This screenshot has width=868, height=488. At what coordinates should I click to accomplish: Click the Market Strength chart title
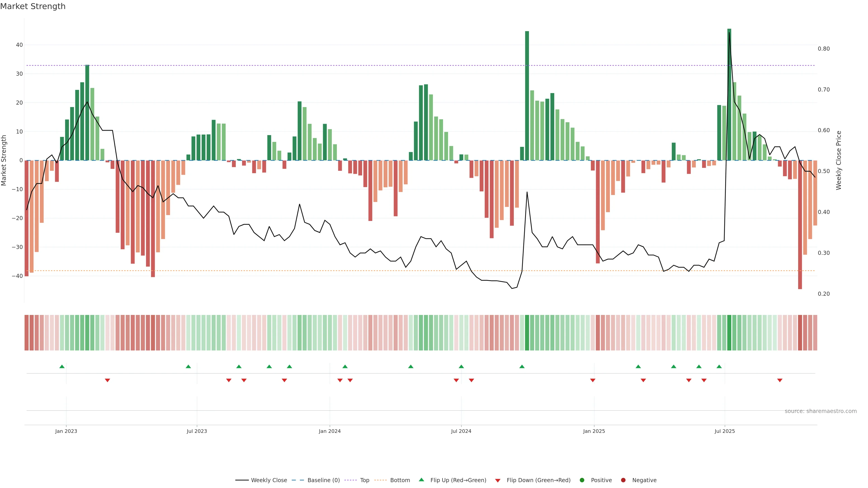[33, 6]
